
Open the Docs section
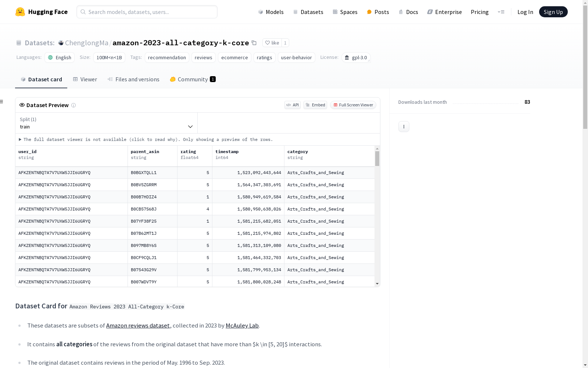click(408, 12)
